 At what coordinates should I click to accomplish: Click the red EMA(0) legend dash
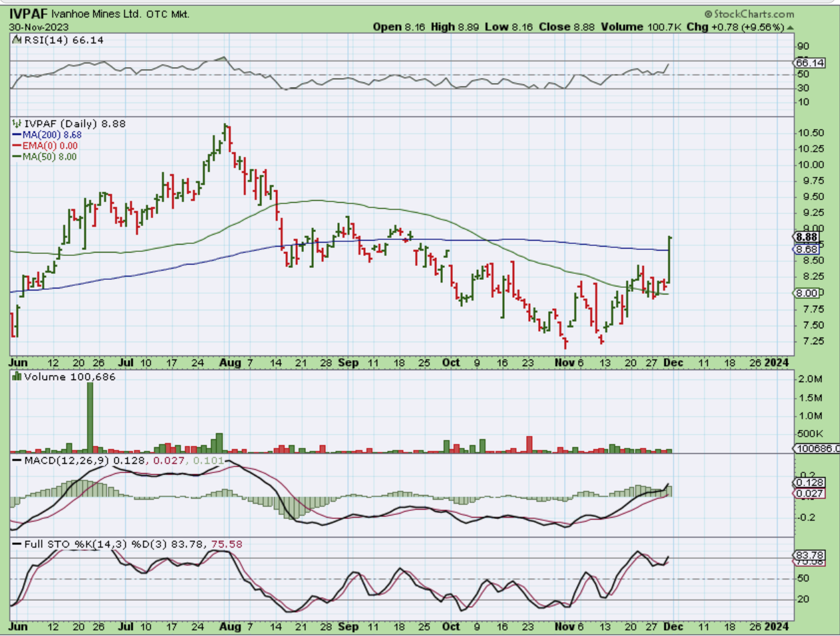click(17, 146)
